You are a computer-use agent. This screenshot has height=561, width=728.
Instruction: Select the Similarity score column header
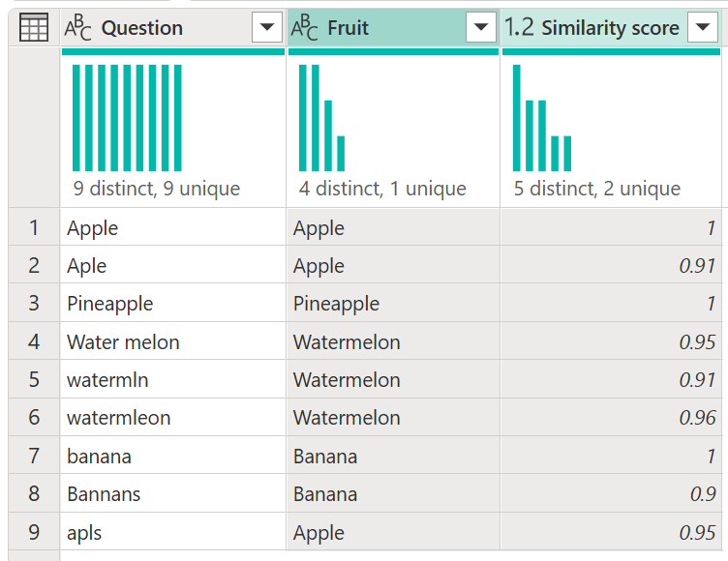pos(610,28)
